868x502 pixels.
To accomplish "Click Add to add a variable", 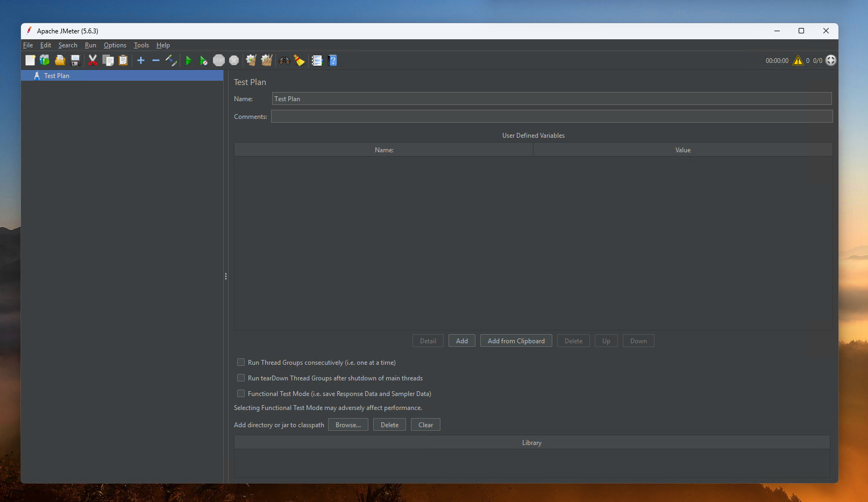I will pos(462,341).
